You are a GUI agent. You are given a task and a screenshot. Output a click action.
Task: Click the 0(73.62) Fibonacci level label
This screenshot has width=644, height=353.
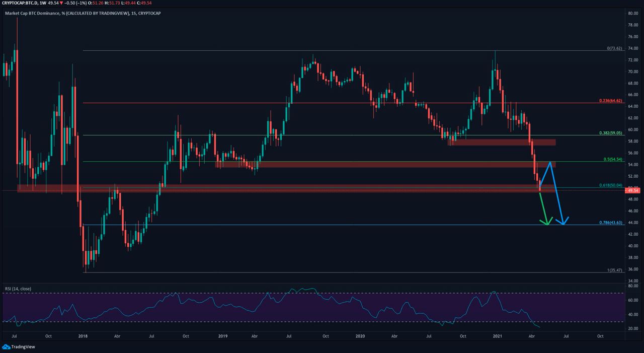click(x=614, y=48)
